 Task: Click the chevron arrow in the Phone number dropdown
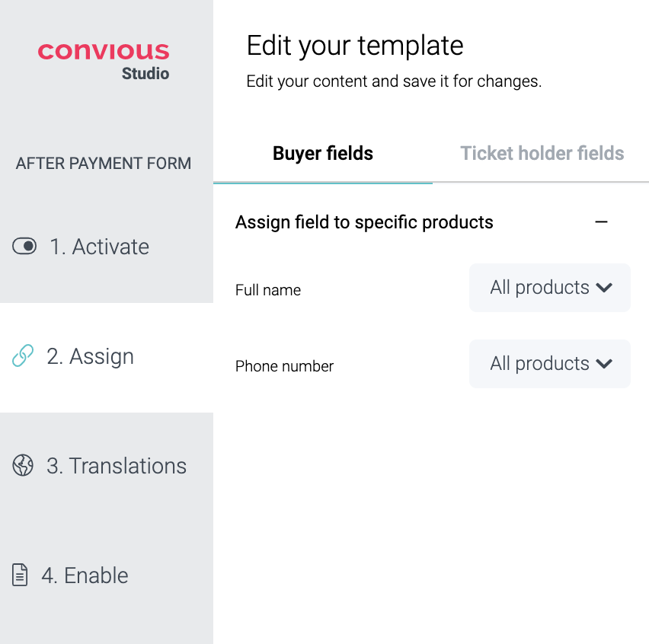(x=604, y=364)
